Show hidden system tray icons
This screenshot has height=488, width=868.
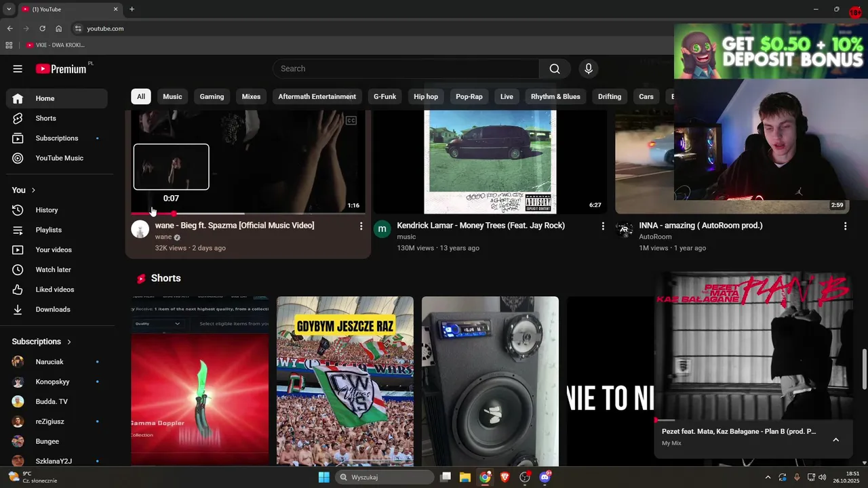[x=768, y=477]
